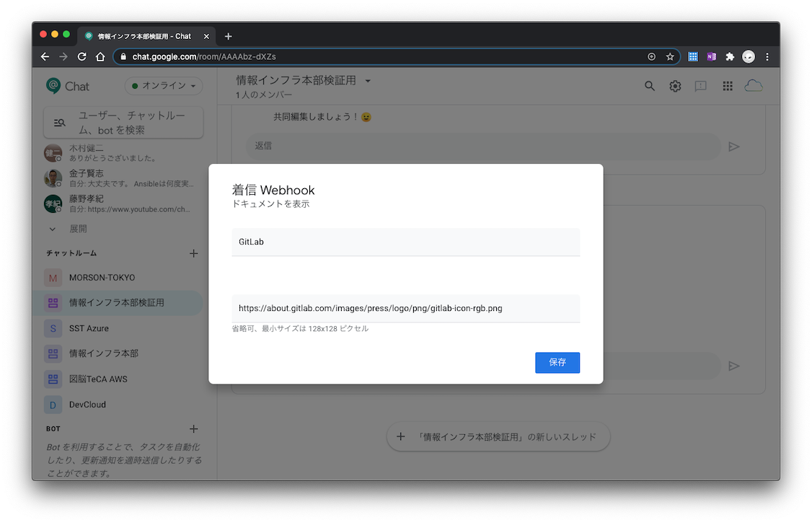Click the plus icon beside BOT
The height and width of the screenshot is (523, 812).
coord(193,429)
